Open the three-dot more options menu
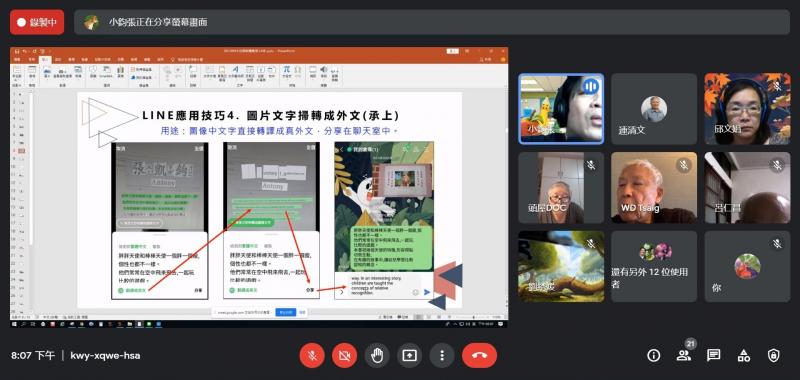The width and height of the screenshot is (800, 380). click(x=442, y=356)
